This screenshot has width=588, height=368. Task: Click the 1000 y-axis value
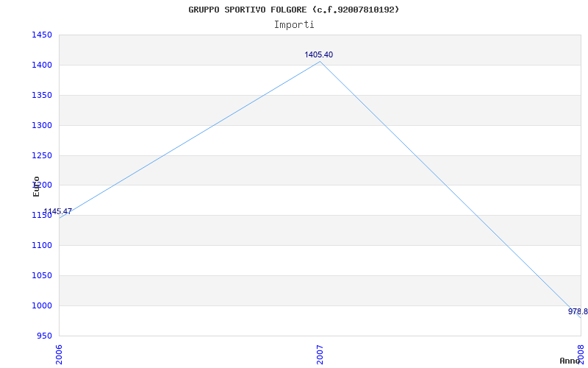point(41,305)
